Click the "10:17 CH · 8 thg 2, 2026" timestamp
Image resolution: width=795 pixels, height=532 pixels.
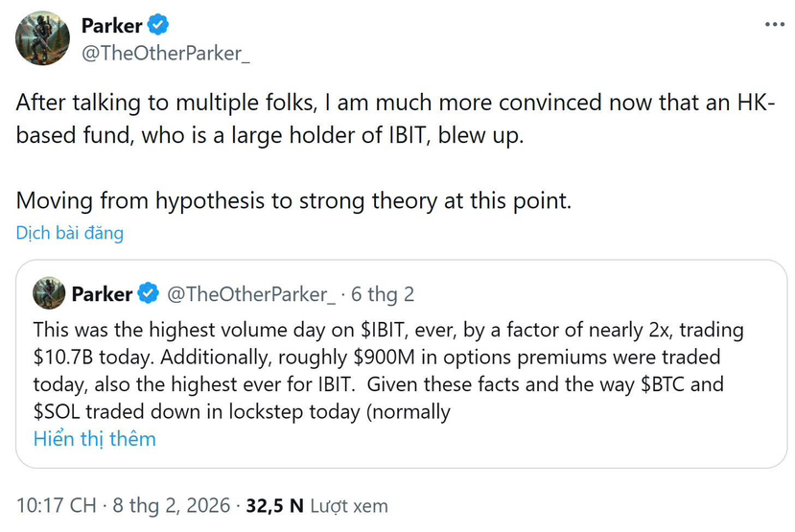(x=122, y=505)
